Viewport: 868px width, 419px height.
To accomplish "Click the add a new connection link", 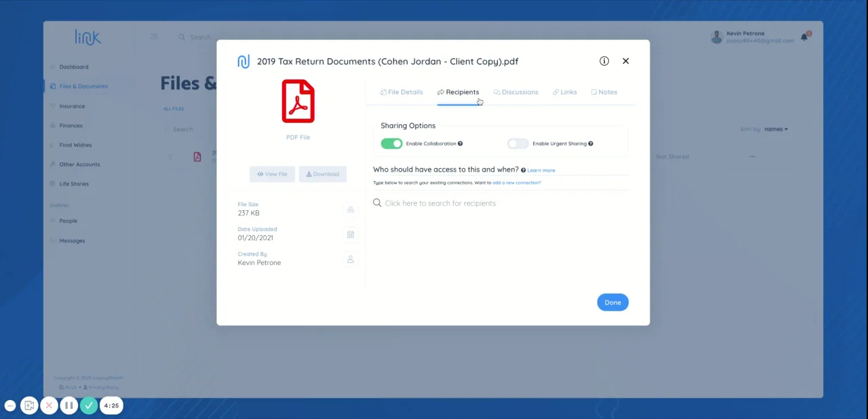I will [x=517, y=182].
